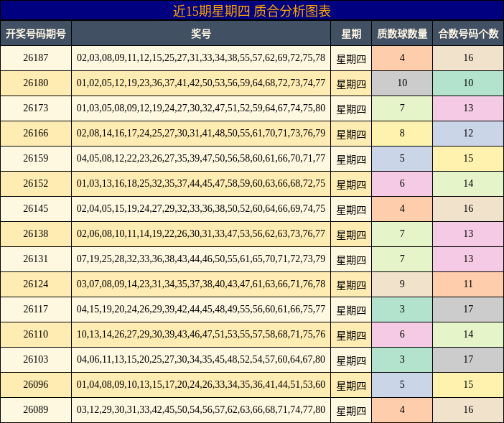This screenshot has height=423, width=504.
Task: Click issue number 26131
Action: pos(36,259)
